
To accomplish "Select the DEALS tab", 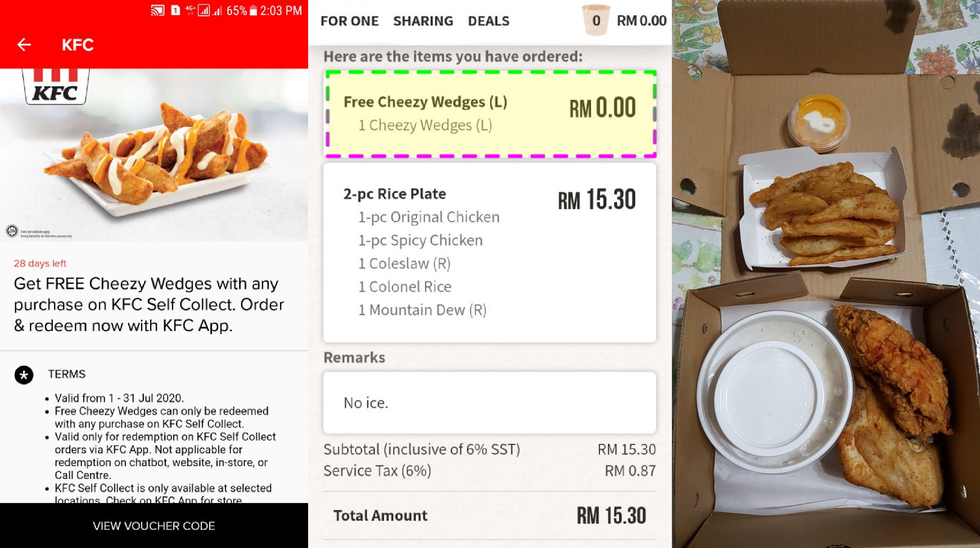I will [488, 21].
